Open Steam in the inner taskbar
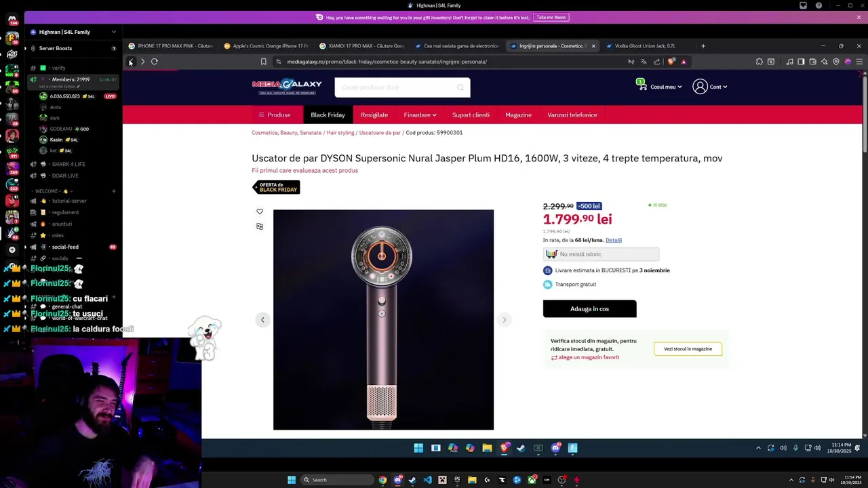The height and width of the screenshot is (488, 868). pyautogui.click(x=521, y=448)
